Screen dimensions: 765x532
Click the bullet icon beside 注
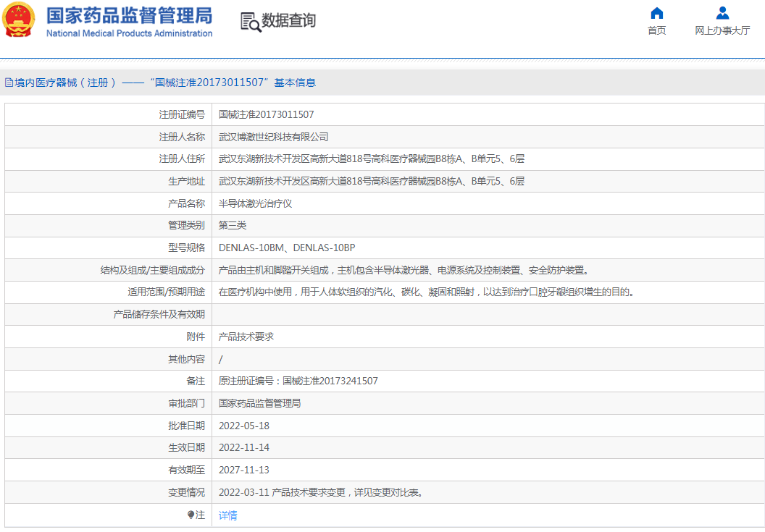tap(191, 515)
